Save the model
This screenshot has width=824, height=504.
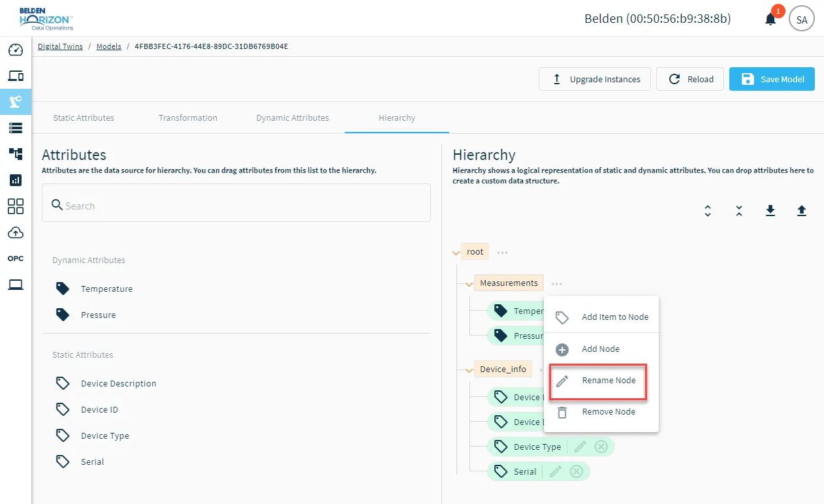[x=772, y=79]
